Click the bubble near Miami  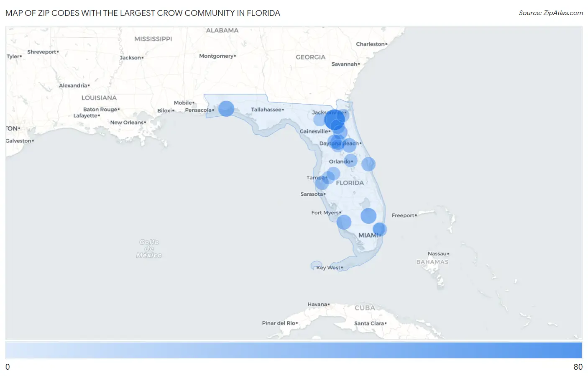(379, 229)
